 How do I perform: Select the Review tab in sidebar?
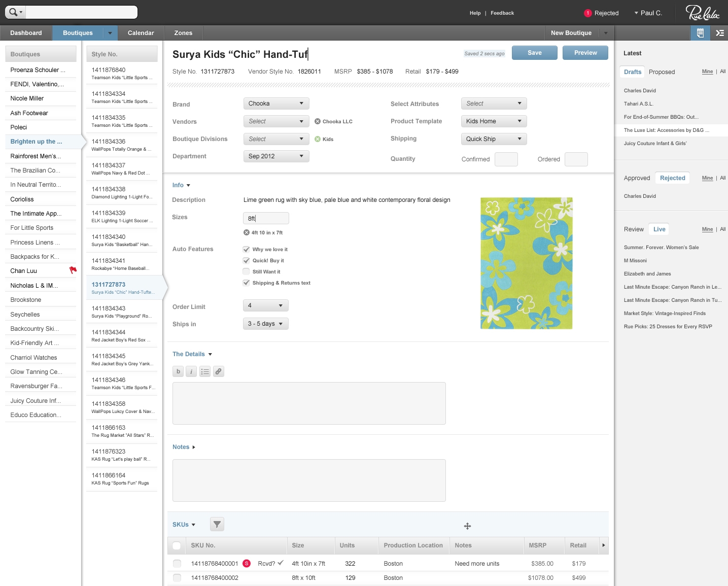tap(634, 229)
